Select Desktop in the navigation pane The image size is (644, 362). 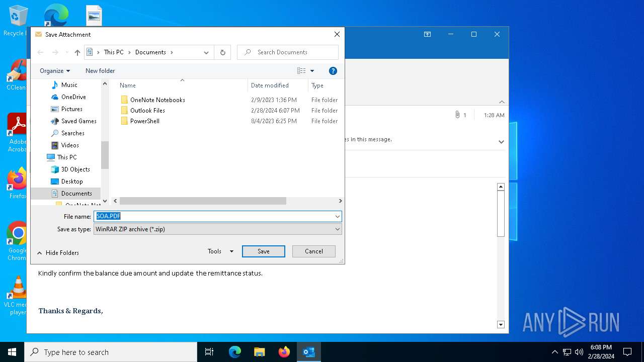tap(72, 182)
